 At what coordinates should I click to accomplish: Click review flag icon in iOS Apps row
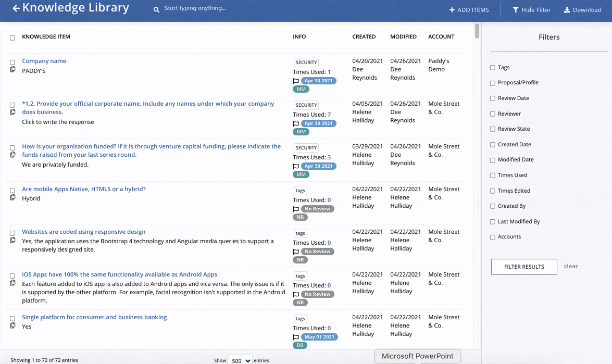296,295
